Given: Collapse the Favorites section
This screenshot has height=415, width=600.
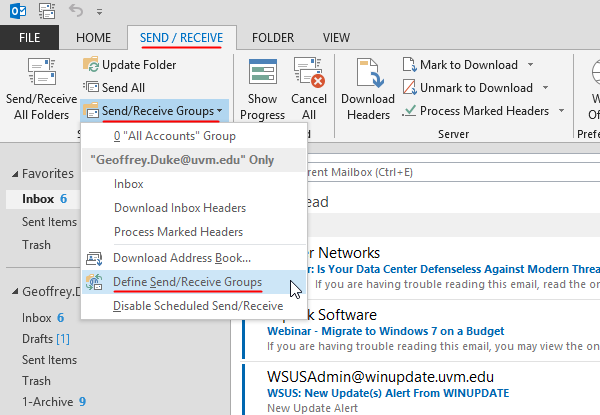Looking at the screenshot, I should (x=15, y=174).
